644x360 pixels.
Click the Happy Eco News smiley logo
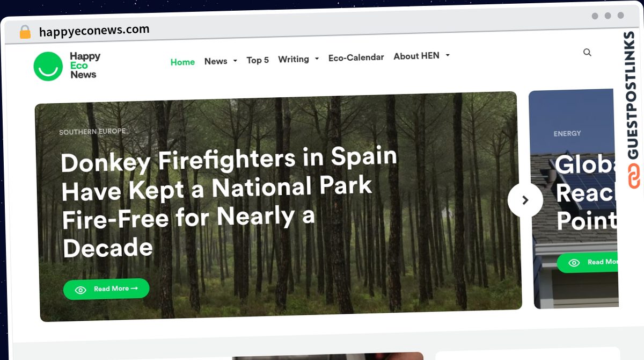[x=48, y=67]
